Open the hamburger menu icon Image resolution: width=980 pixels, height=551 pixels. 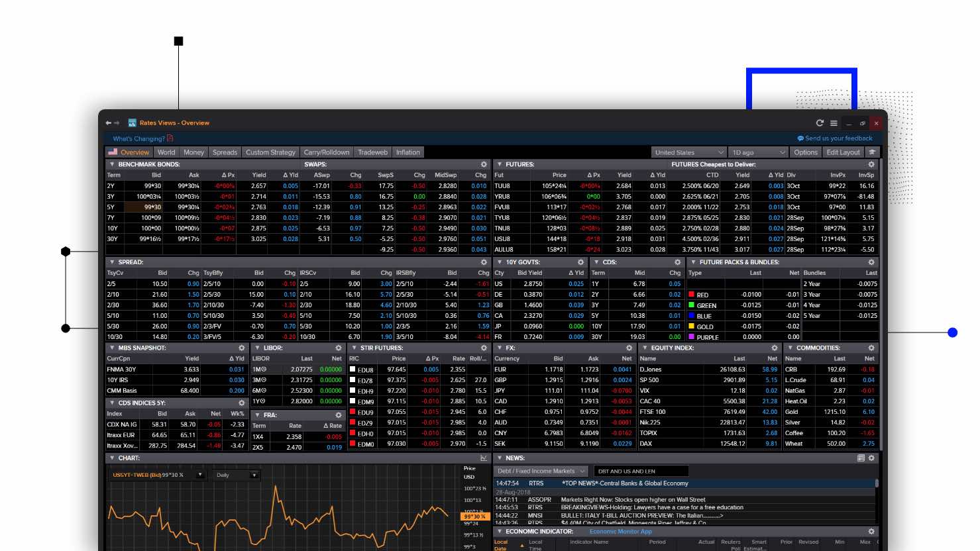tap(834, 123)
